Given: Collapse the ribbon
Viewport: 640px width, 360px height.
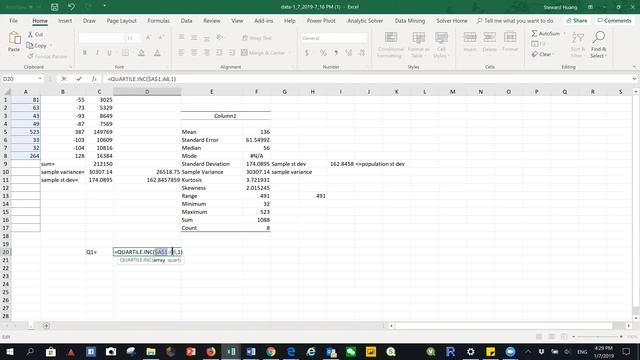Looking at the screenshot, I should pos(634,67).
